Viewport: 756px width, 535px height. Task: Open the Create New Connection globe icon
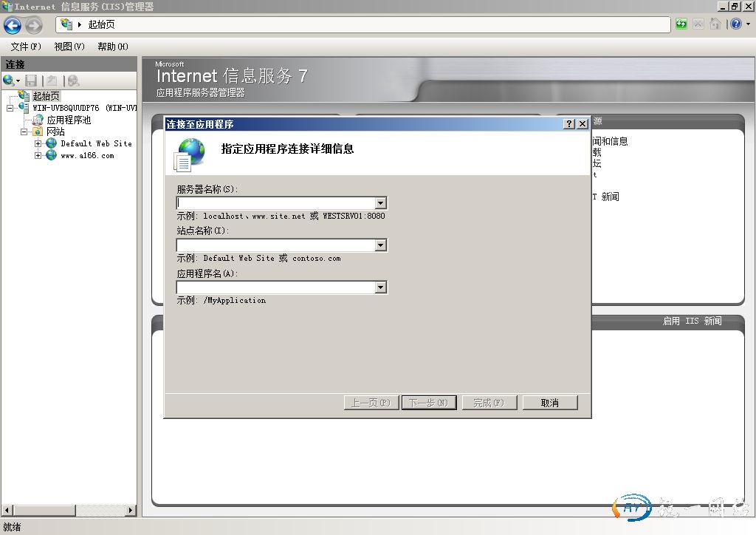click(9, 80)
